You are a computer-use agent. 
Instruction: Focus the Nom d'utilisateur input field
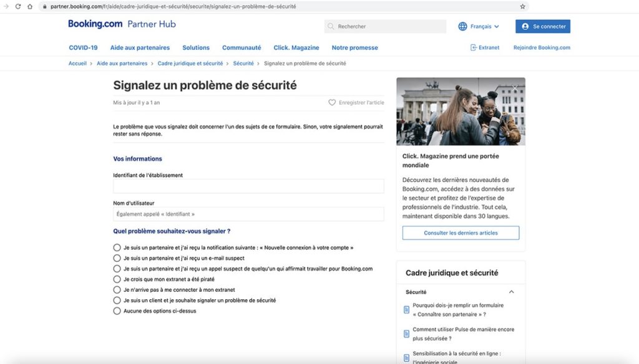coord(248,214)
